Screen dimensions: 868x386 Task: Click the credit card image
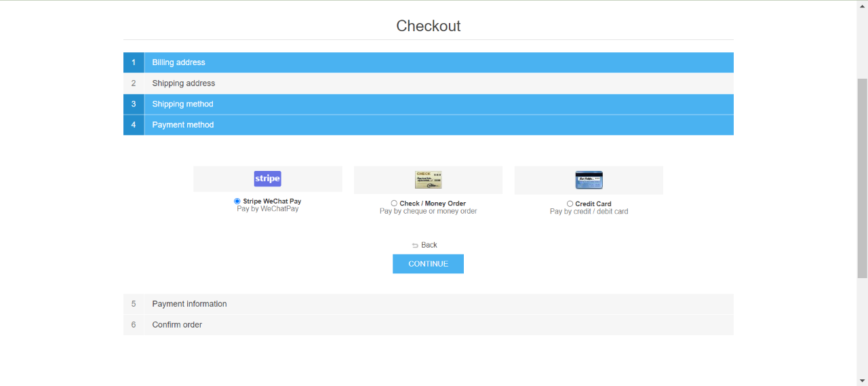click(x=589, y=180)
